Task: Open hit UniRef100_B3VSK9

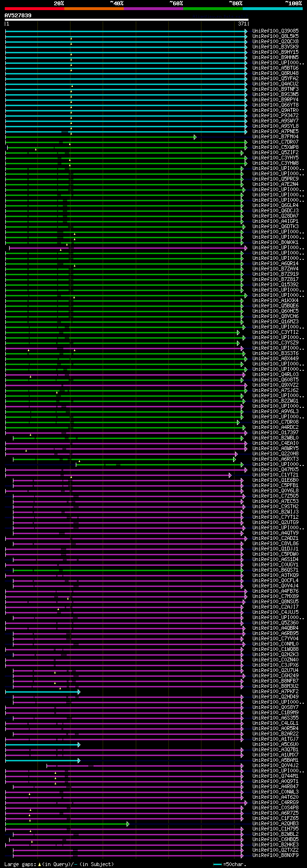Action: 275,47
